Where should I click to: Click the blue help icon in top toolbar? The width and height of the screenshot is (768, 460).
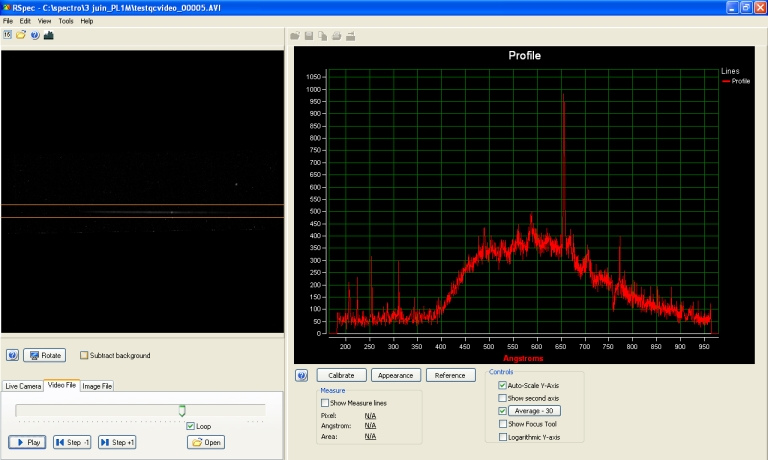click(x=35, y=35)
